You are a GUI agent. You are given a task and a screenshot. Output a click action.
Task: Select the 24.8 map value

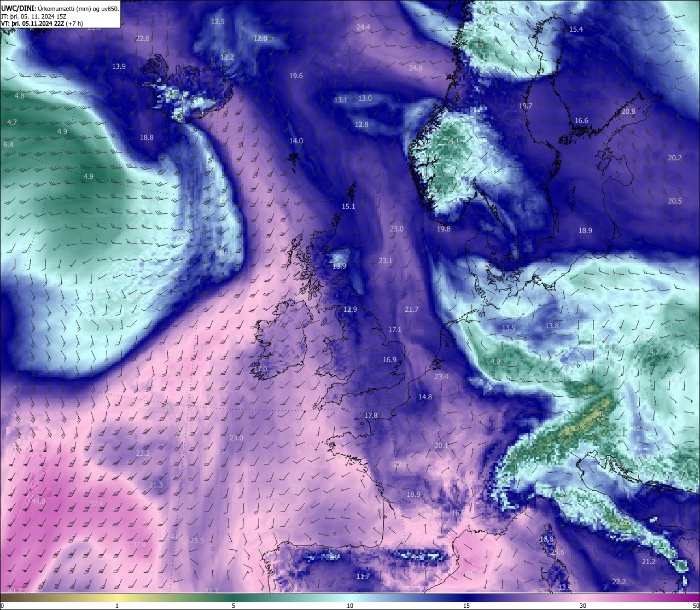click(x=416, y=68)
